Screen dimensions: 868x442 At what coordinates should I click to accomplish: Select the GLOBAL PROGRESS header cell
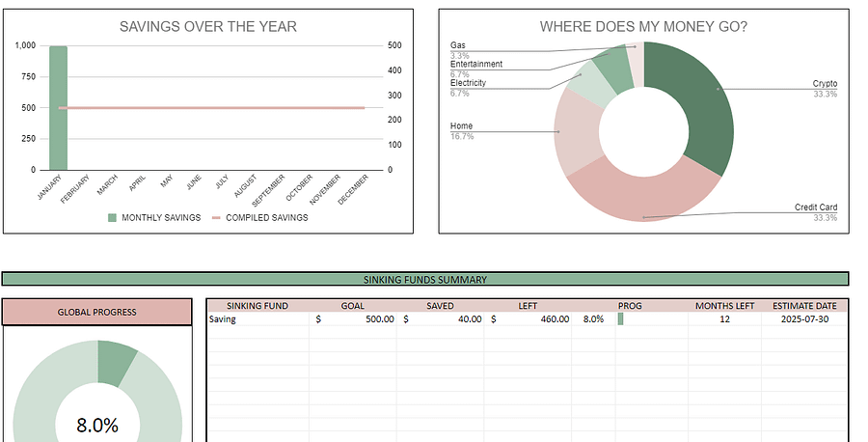click(96, 313)
